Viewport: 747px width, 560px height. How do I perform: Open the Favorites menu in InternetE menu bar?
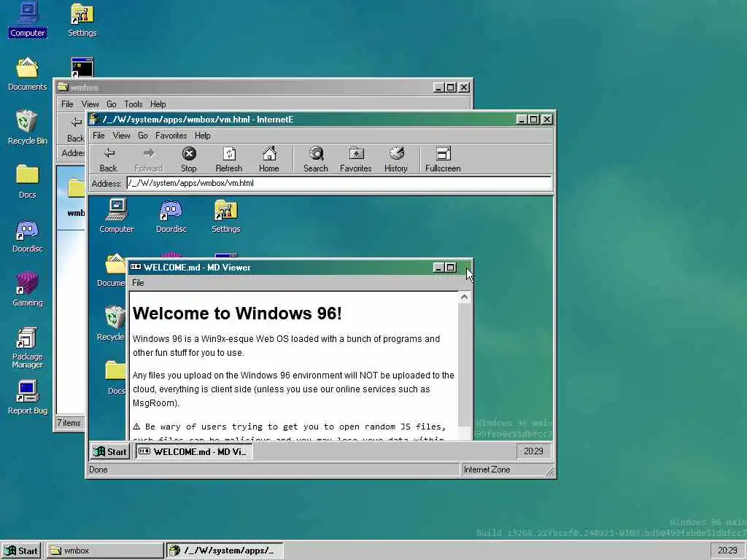coord(171,136)
